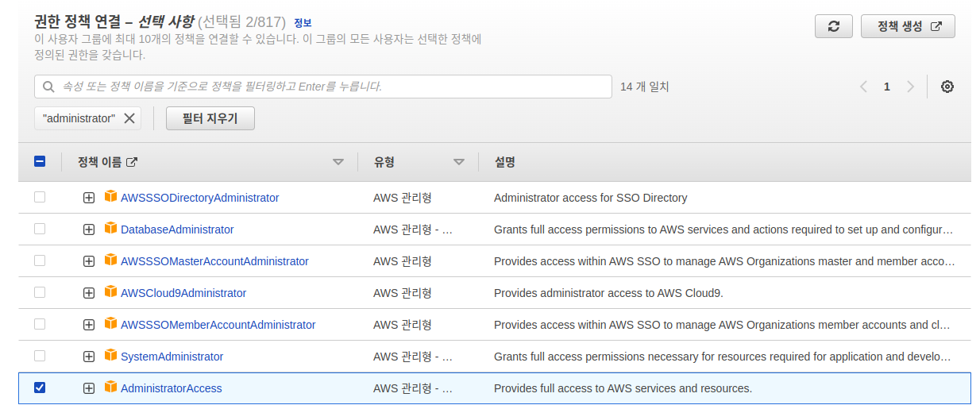Click "Provides full access to AWS services" description
This screenshot has height=405, width=980.
(623, 388)
